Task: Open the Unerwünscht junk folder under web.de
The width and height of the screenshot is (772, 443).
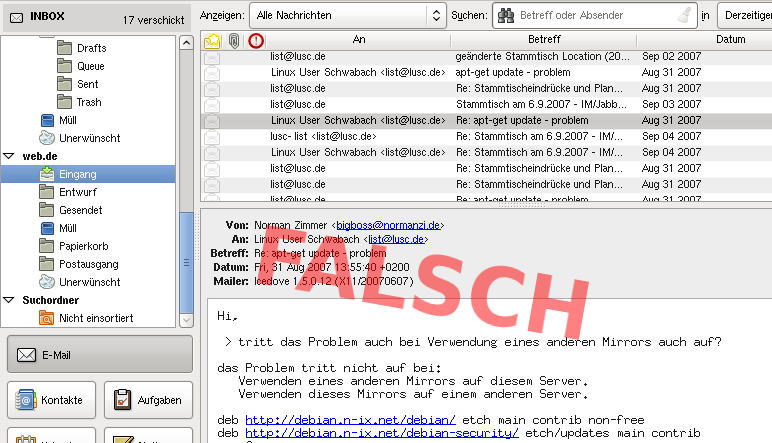Action: point(90,282)
